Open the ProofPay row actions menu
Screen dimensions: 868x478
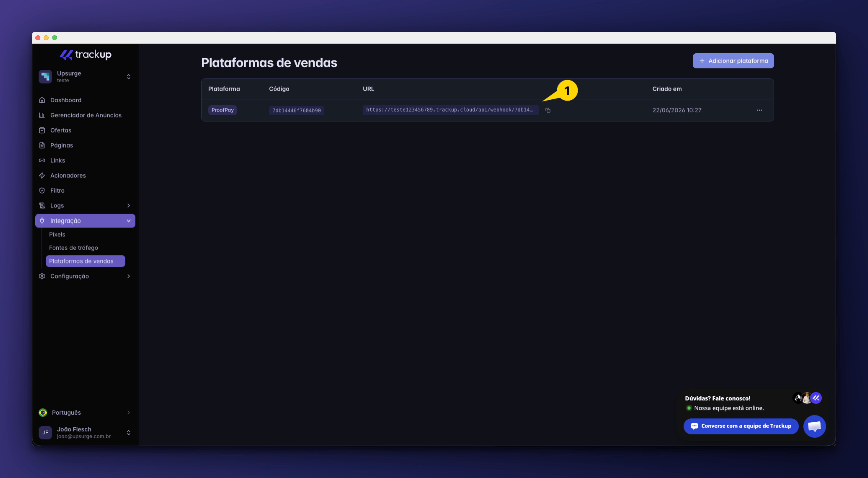[759, 110]
